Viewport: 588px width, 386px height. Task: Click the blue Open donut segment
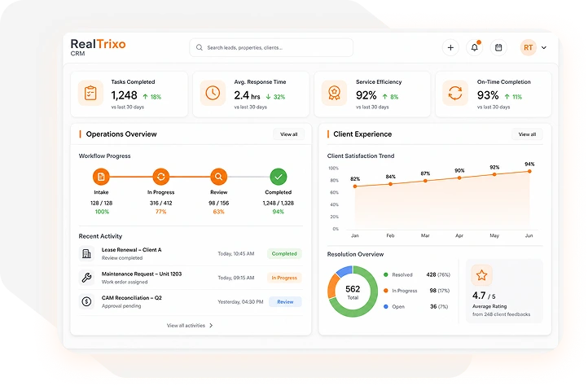point(345,270)
